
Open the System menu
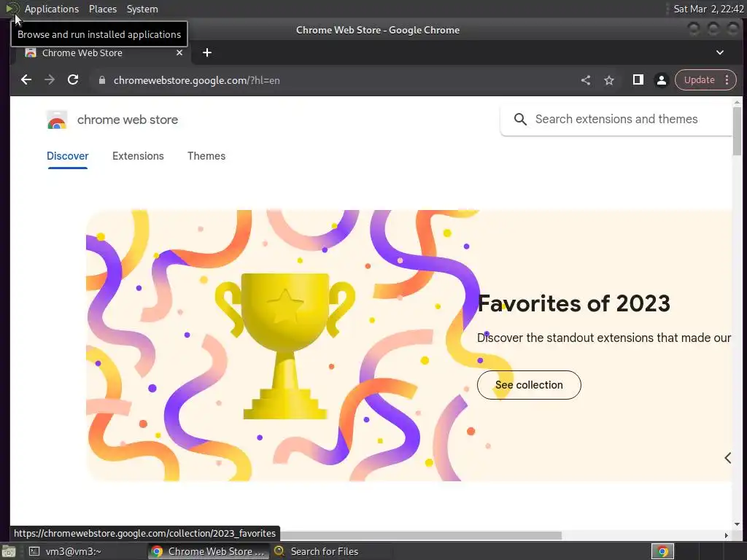(x=142, y=9)
